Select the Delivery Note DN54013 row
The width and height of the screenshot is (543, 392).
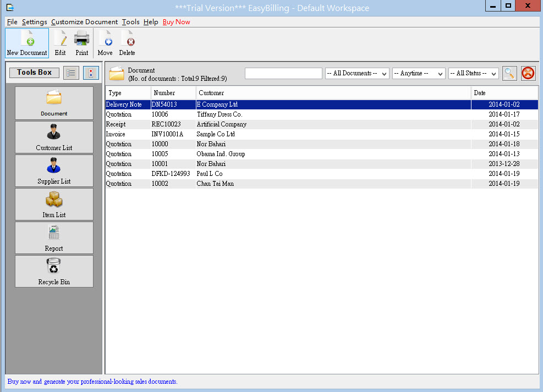pos(322,104)
